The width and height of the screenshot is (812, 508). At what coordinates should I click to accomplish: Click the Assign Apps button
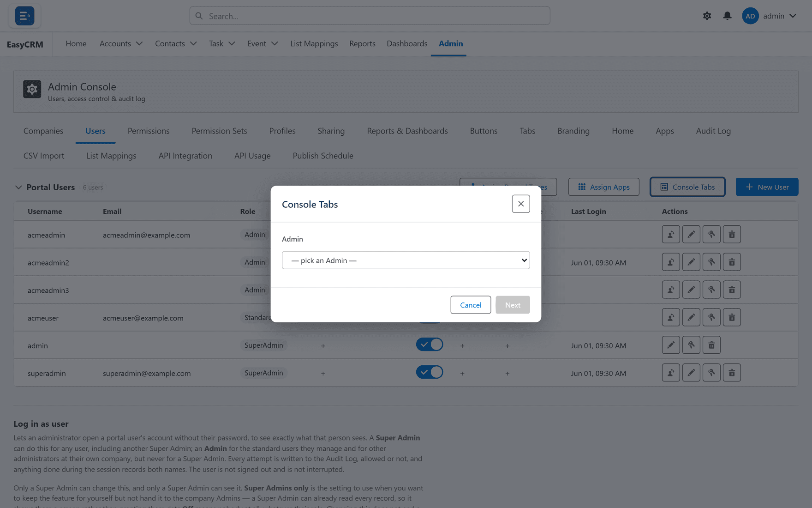pyautogui.click(x=603, y=187)
